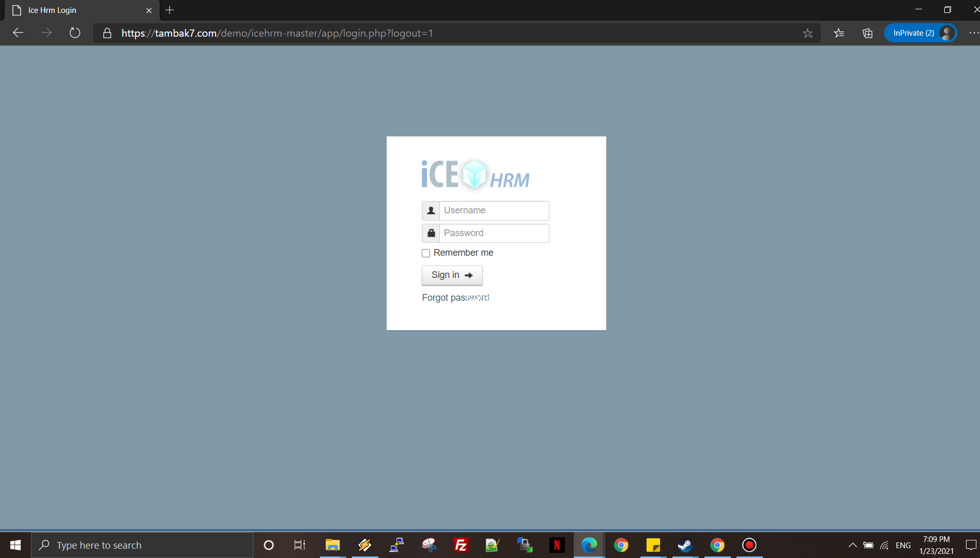Screen dimensions: 980x558
Task: Close the Ice Hrm Login tab
Action: click(x=149, y=10)
